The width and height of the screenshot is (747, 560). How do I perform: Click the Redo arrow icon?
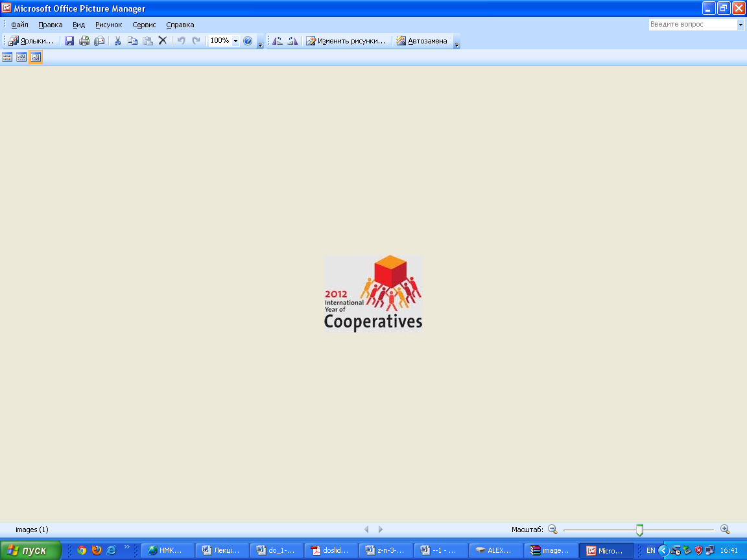(x=196, y=41)
